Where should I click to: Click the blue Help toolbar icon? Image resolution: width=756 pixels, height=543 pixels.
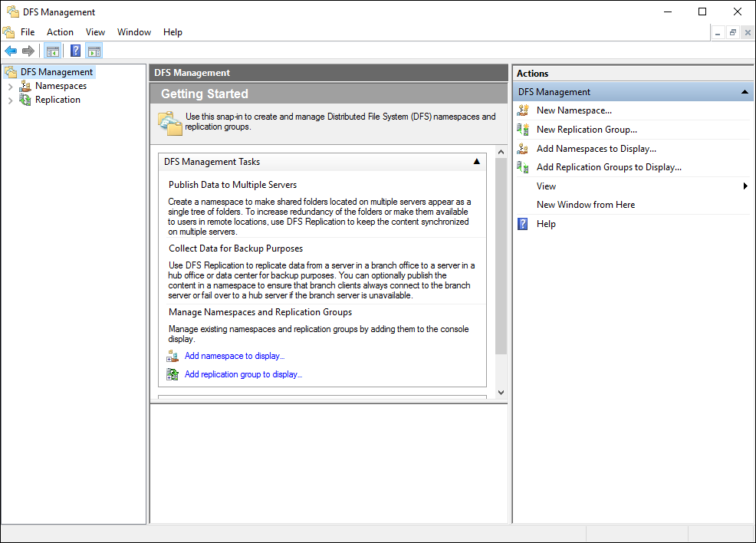pos(75,51)
